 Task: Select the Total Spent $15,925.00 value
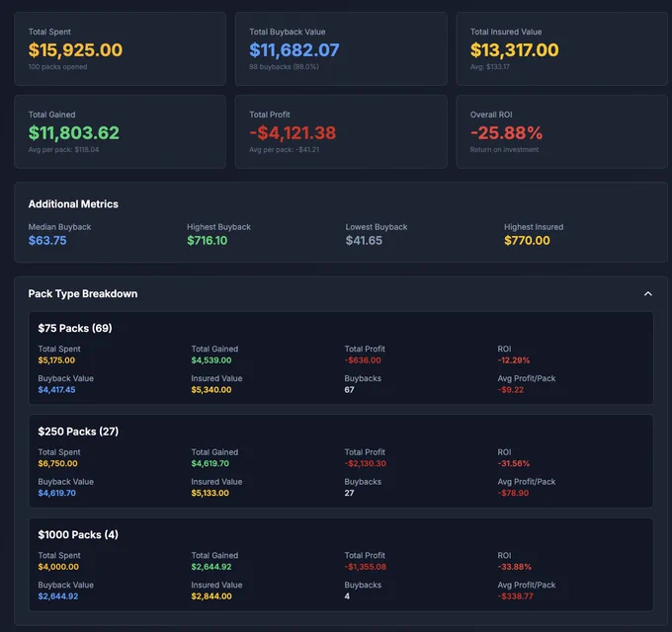pyautogui.click(x=75, y=50)
